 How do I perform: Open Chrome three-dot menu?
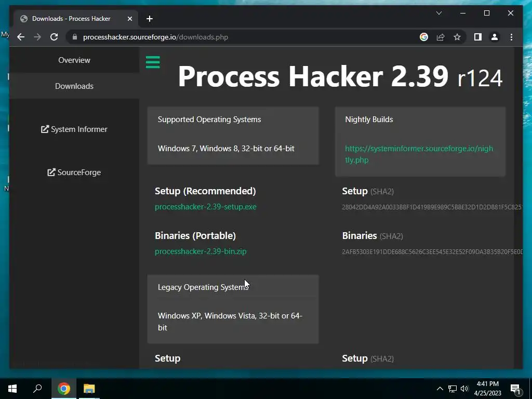[x=511, y=37]
